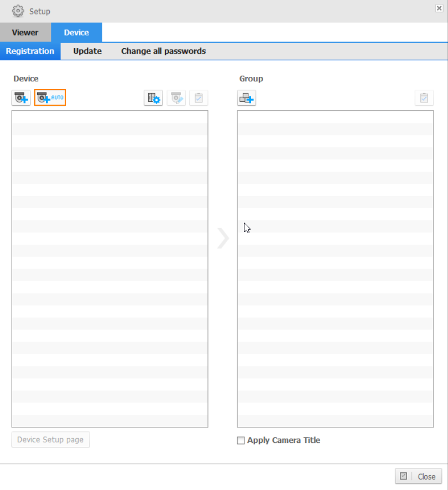
Task: Click the add group icon
Action: [246, 98]
